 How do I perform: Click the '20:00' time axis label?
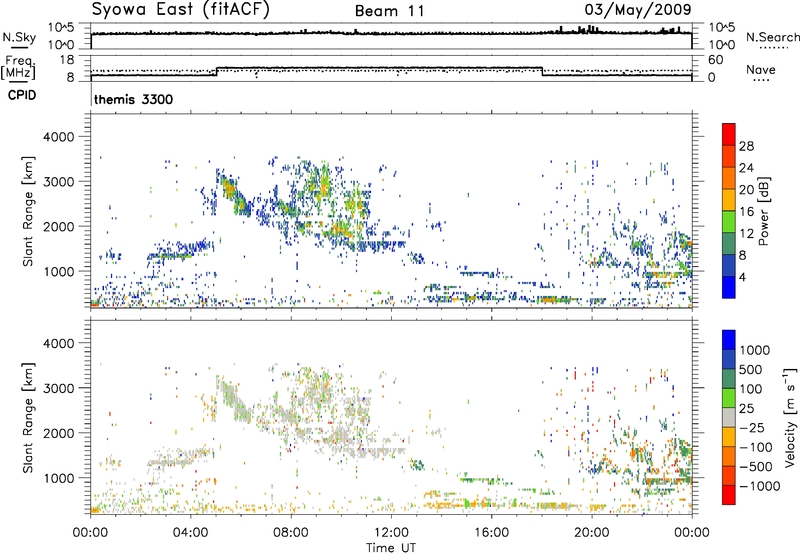tap(591, 533)
